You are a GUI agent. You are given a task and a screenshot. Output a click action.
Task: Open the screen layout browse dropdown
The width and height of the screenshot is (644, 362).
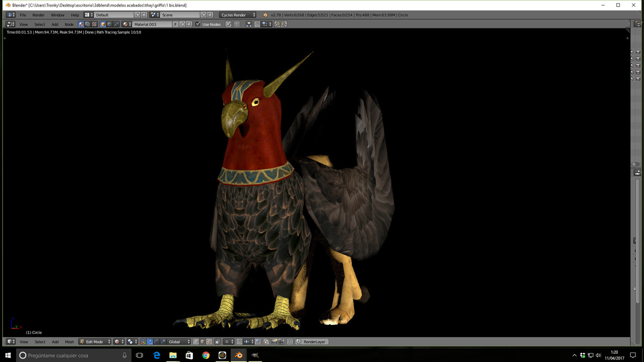89,15
